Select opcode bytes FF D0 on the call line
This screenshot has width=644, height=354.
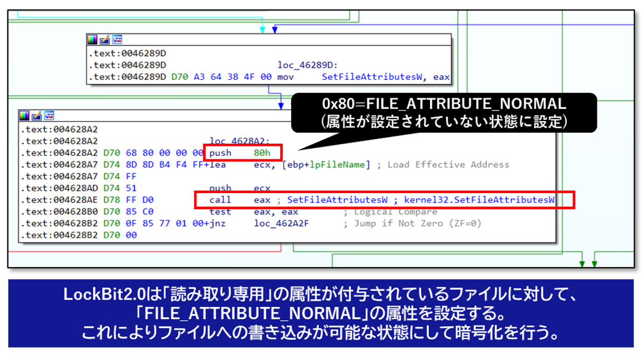coord(140,200)
